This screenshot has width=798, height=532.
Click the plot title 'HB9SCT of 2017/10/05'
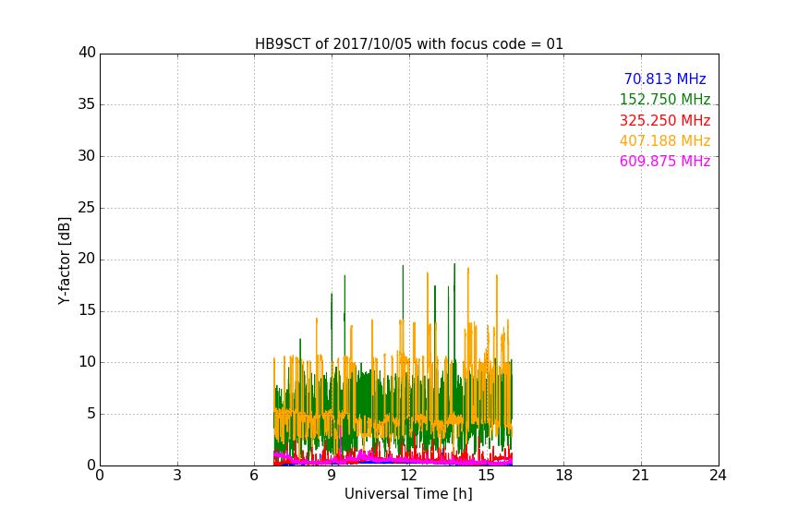tap(409, 43)
